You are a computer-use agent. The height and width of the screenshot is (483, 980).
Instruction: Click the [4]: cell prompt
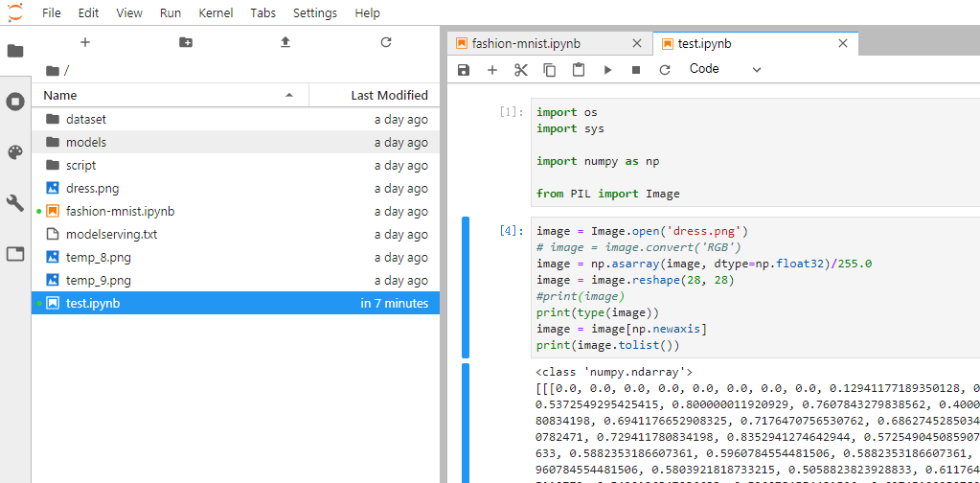pos(512,231)
